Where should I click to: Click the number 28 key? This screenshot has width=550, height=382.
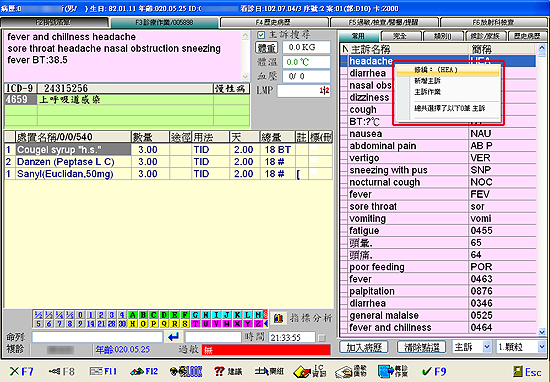pos(112,323)
